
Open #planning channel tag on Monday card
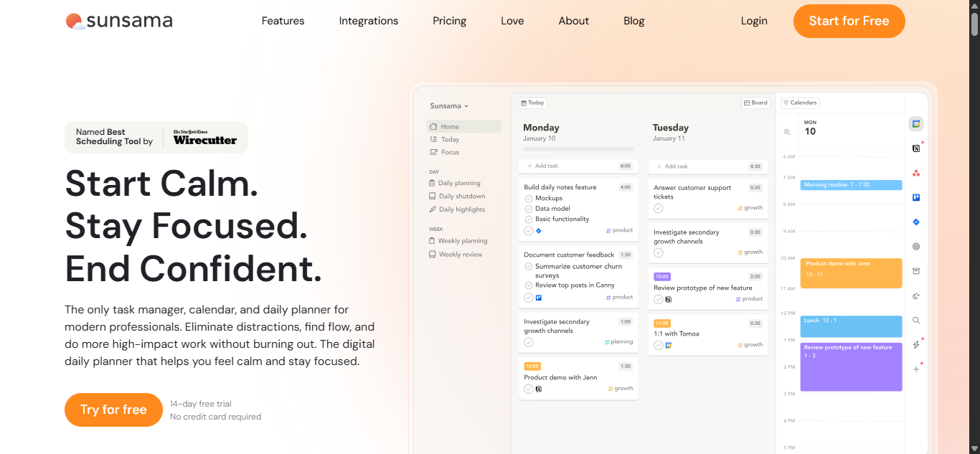click(x=619, y=342)
